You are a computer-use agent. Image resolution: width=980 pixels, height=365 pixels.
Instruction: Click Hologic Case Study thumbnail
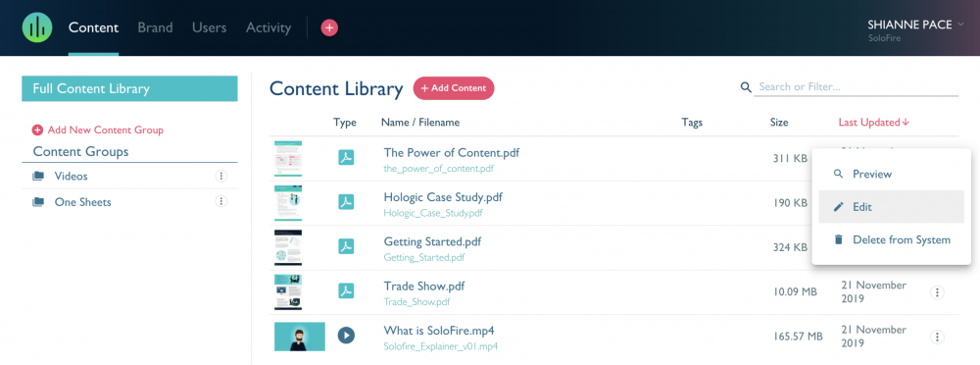288,203
